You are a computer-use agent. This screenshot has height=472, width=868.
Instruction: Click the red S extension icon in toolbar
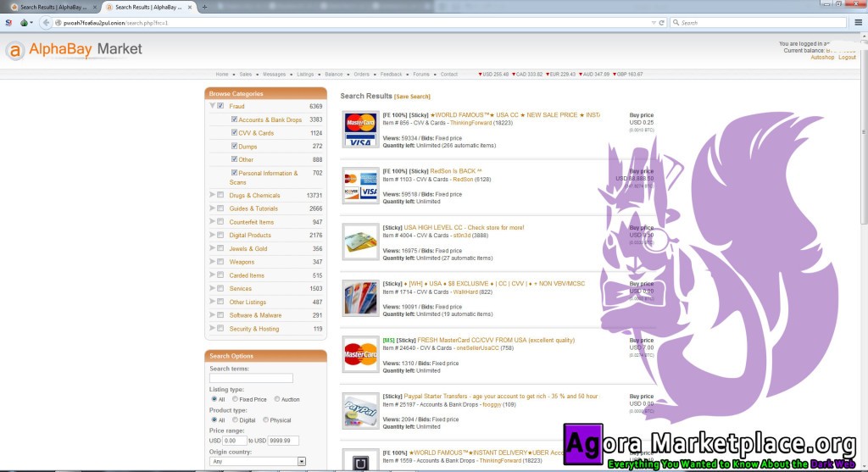pos(8,23)
